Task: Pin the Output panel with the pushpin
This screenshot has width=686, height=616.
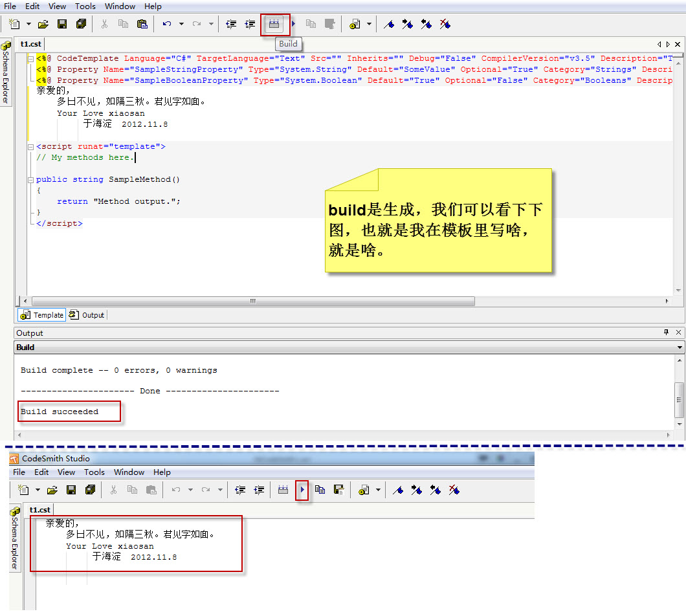Action: point(667,333)
